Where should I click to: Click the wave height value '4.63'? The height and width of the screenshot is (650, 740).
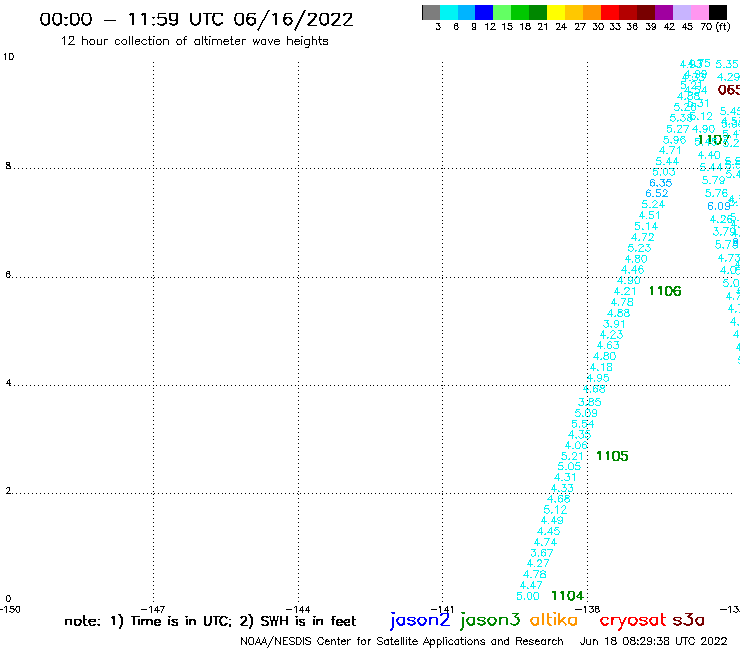[x=608, y=346]
